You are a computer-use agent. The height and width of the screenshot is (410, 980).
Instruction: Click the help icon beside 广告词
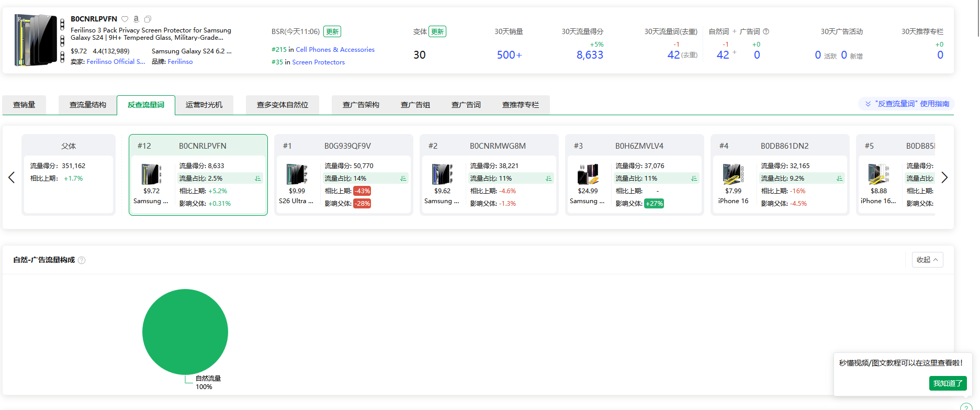coord(766,31)
